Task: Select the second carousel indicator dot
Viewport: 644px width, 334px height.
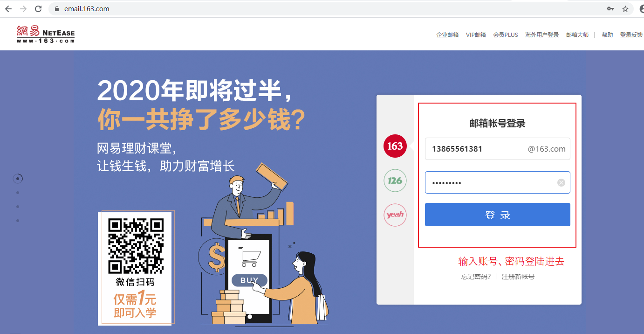Action: tap(18, 192)
